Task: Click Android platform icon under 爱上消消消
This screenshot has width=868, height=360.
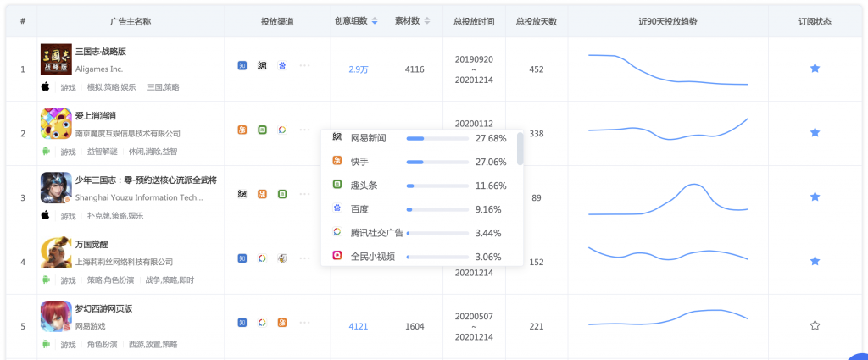Action: 46,151
